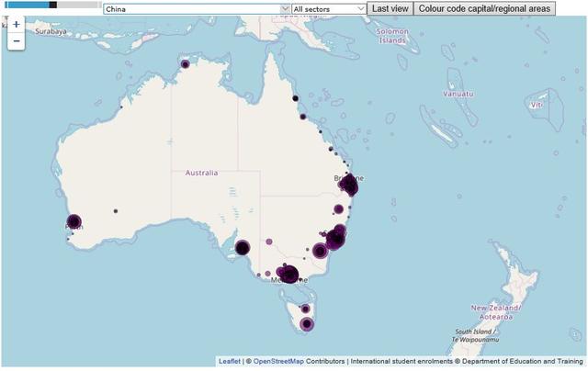Select the Cairns marker on Queensland coast
Image resolution: width=588 pixels, height=371 pixels.
point(295,98)
